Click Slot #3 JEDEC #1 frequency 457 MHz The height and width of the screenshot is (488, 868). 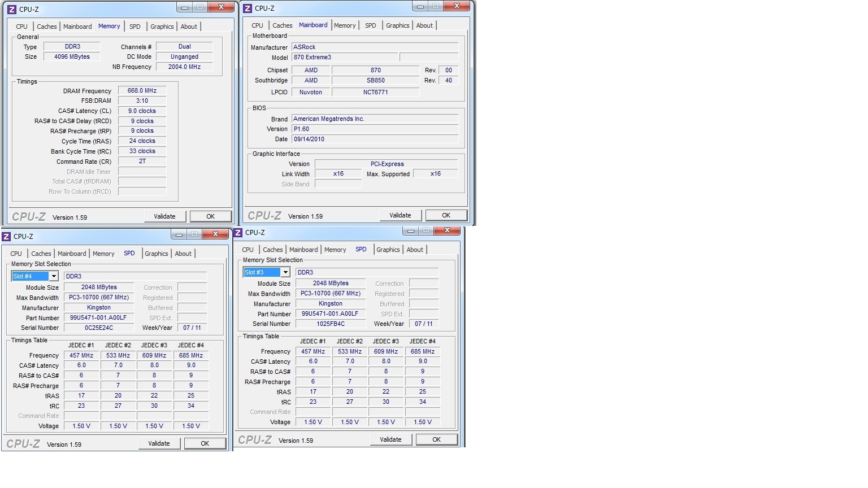pyautogui.click(x=313, y=351)
